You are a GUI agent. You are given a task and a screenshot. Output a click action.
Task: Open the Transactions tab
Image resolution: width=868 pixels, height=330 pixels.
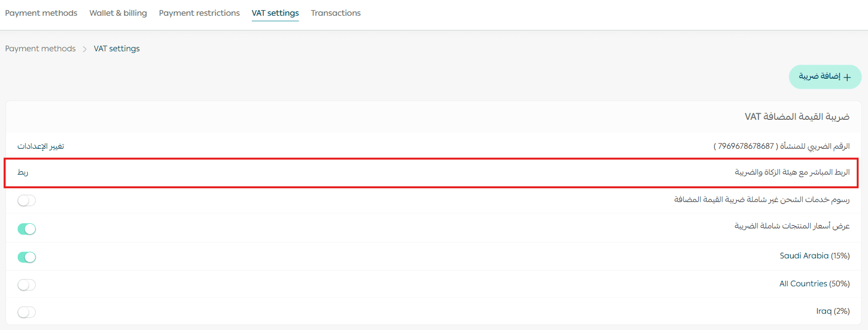tap(336, 13)
